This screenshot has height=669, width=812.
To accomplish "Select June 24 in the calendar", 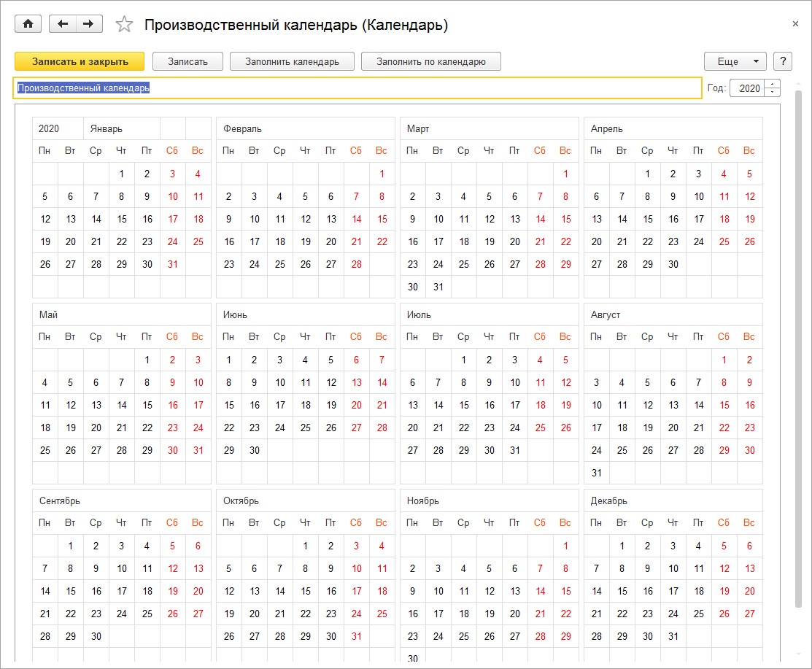I will pos(279,428).
